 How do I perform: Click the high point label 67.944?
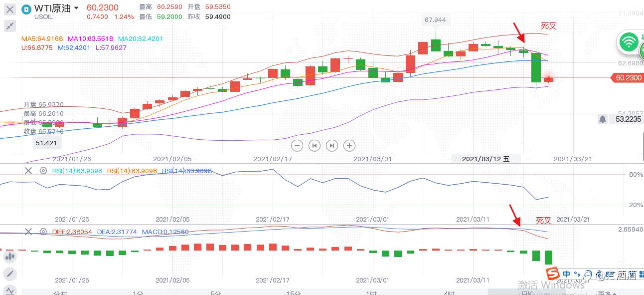click(x=435, y=20)
